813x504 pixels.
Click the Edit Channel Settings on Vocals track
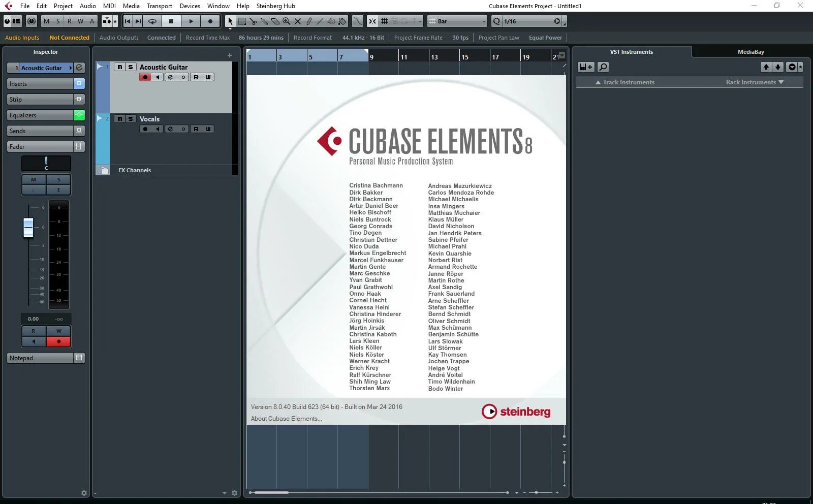pyautogui.click(x=171, y=129)
